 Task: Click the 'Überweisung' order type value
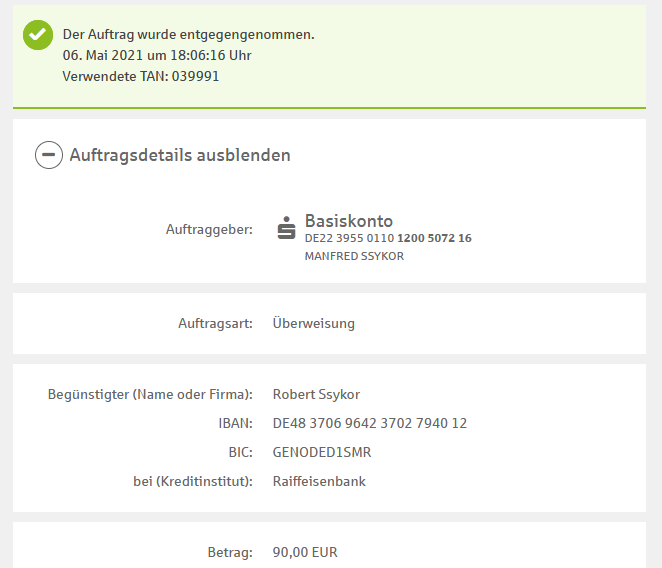pyautogui.click(x=313, y=323)
